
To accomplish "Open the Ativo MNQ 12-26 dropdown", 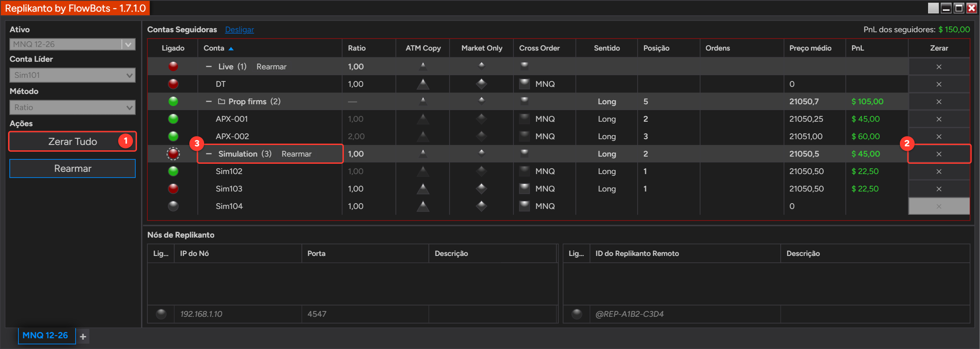I will pos(73,44).
